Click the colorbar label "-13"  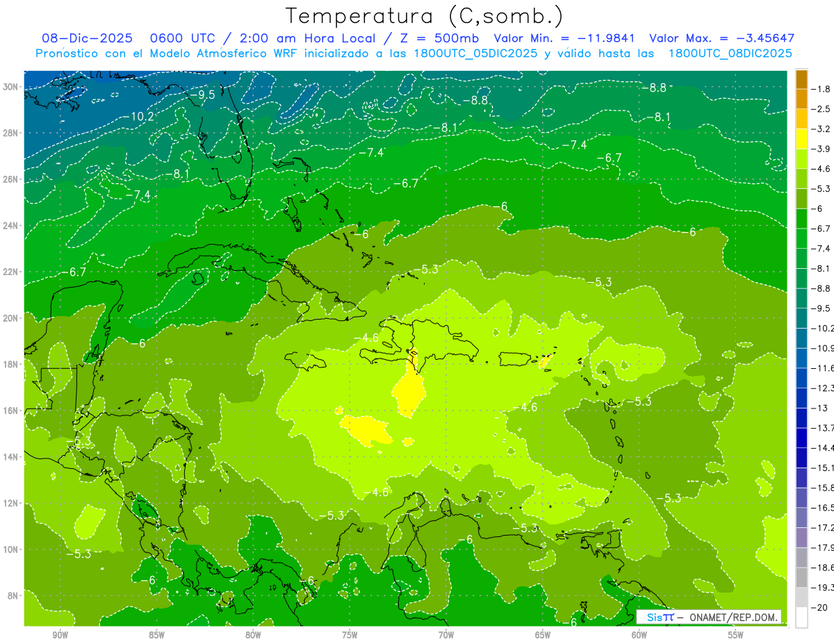coord(820,408)
